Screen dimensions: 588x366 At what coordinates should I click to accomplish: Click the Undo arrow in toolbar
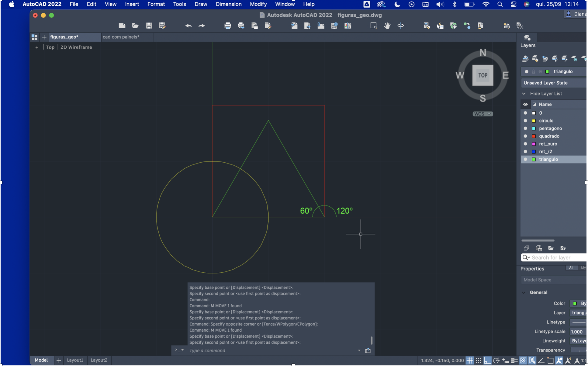[188, 26]
